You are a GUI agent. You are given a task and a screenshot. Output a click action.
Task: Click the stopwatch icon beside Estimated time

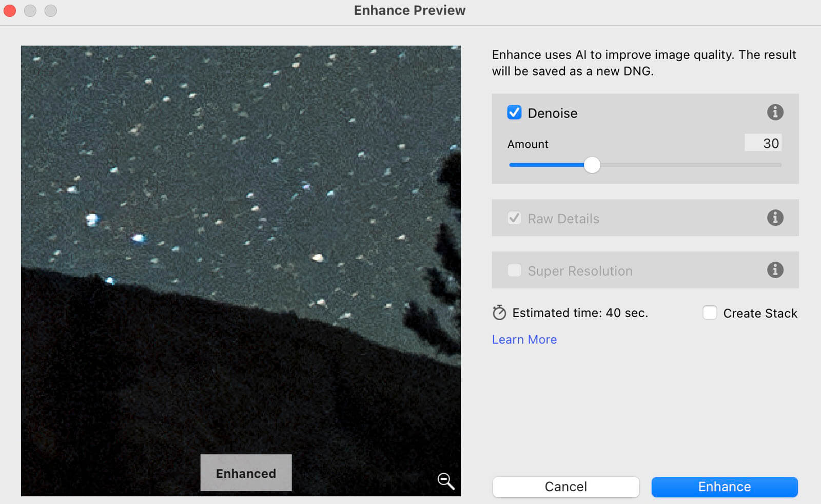coord(499,313)
